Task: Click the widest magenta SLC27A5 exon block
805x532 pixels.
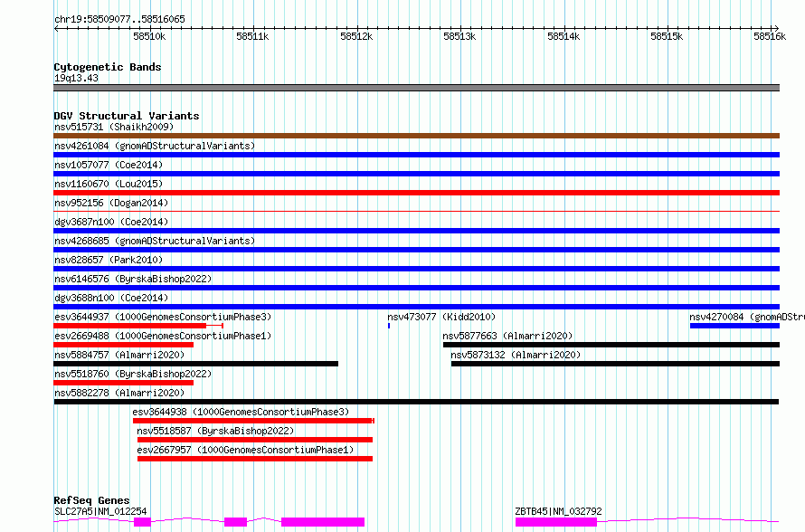Action: [323, 522]
